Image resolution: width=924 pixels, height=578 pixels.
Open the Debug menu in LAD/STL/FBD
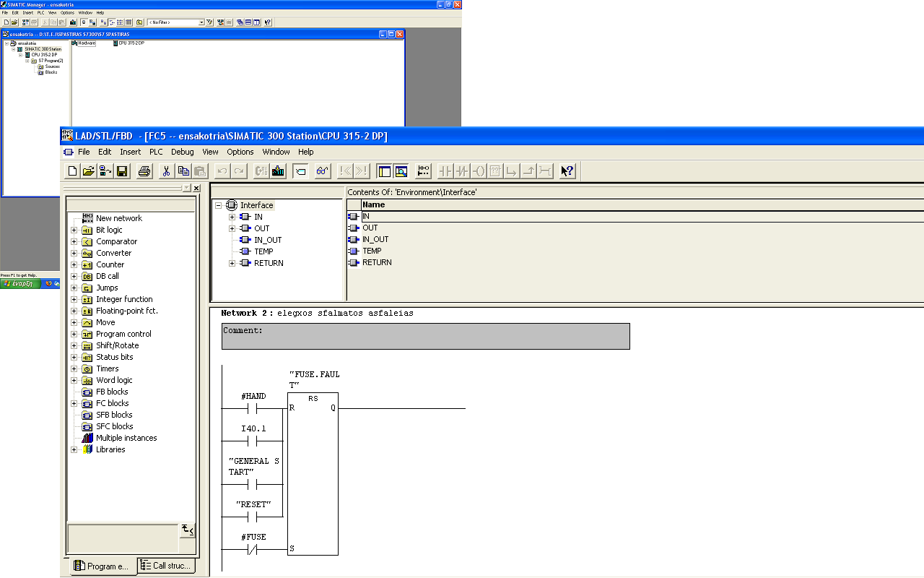click(183, 152)
